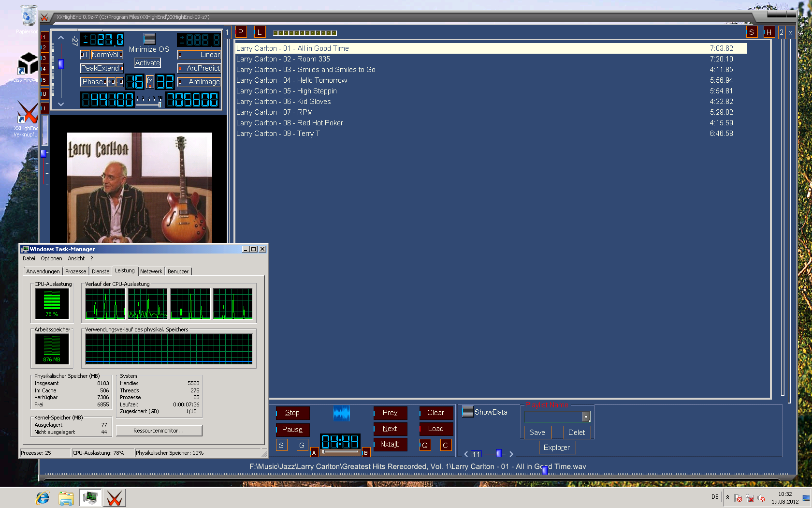Click the 2 panel button at top right
Image resolution: width=812 pixels, height=508 pixels.
782,32
